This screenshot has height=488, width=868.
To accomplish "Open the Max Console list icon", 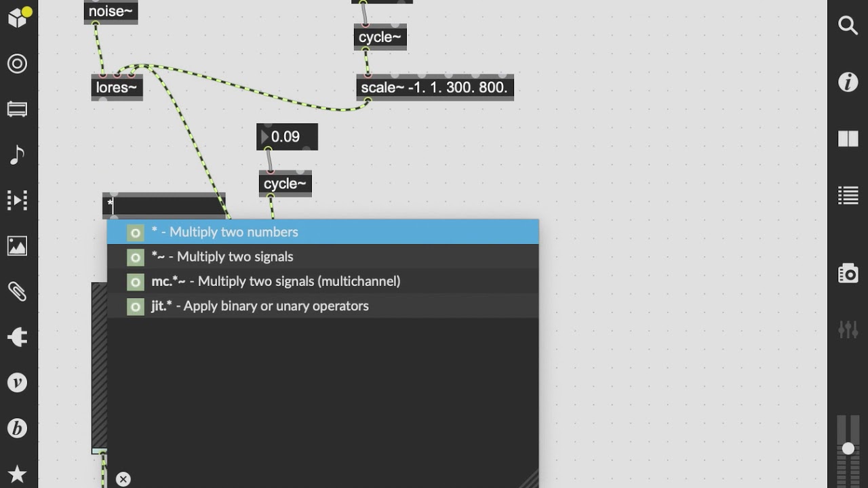I will point(848,195).
